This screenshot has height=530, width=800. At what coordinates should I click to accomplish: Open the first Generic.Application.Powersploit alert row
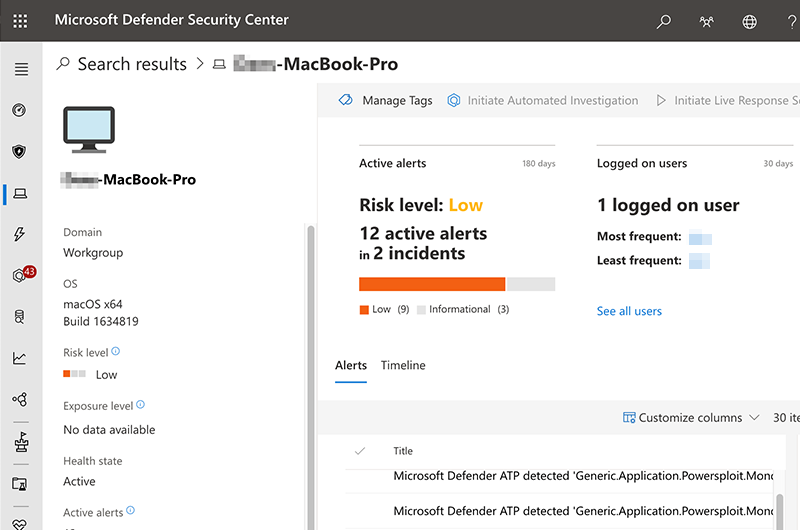559,476
